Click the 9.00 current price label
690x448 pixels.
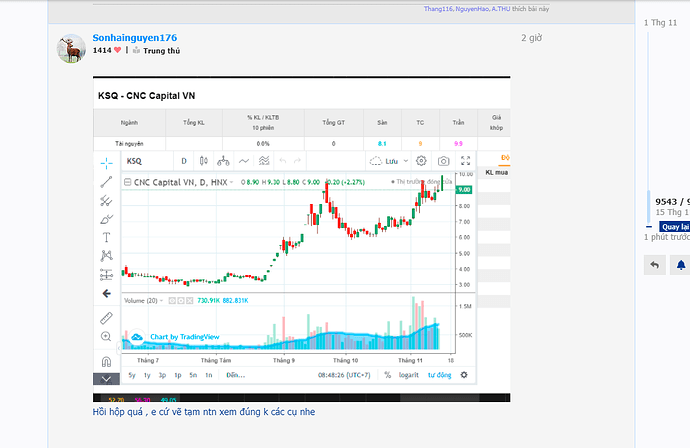coord(464,190)
